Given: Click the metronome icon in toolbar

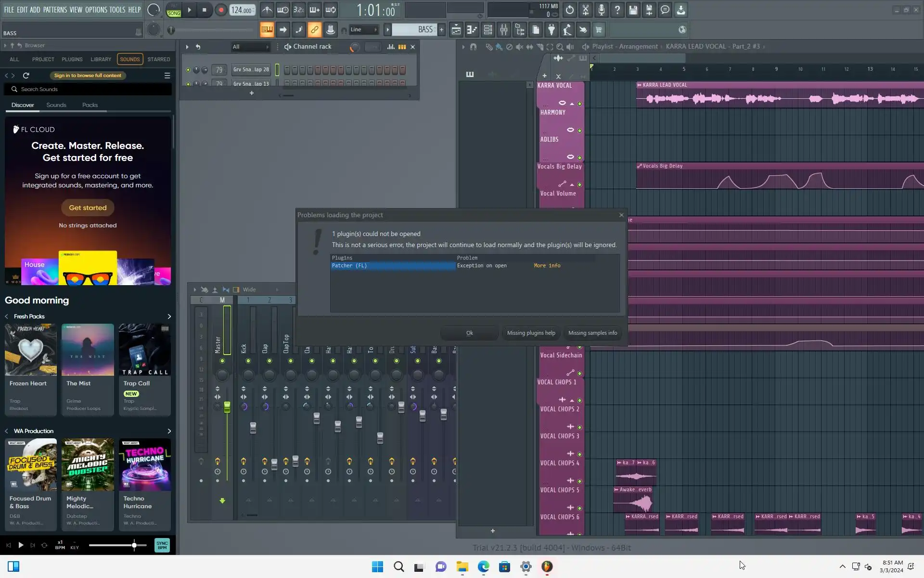Looking at the screenshot, I should [x=267, y=10].
